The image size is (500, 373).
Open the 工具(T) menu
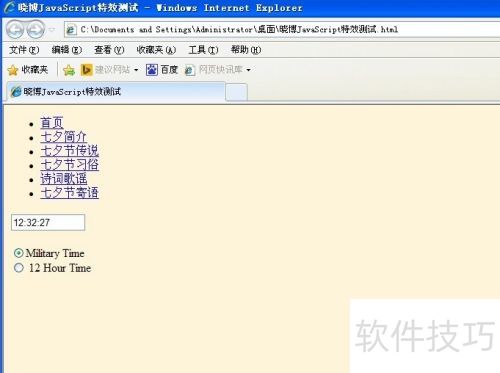click(x=203, y=50)
